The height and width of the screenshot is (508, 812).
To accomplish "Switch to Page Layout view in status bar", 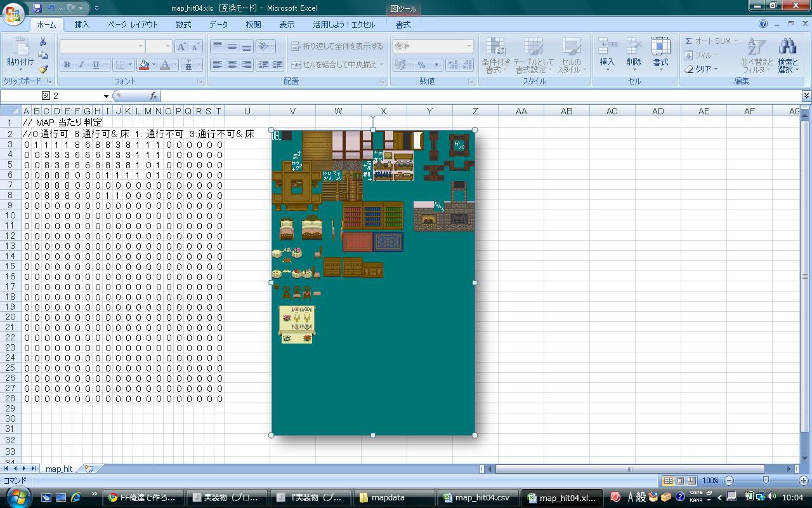I will click(x=679, y=481).
